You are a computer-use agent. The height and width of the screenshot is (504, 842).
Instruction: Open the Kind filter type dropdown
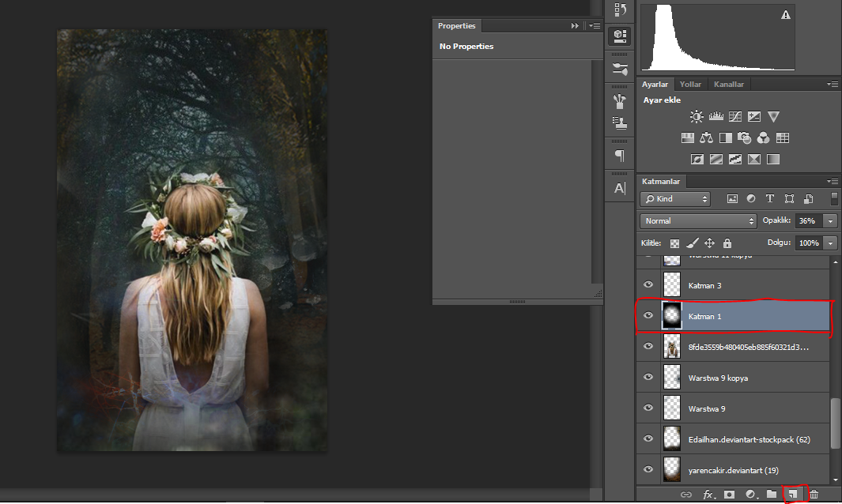(x=675, y=199)
